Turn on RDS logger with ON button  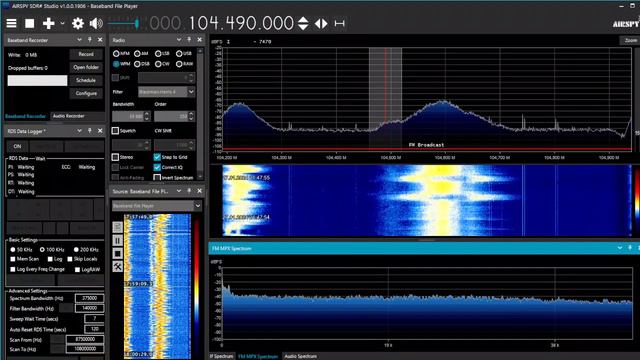pos(17,146)
